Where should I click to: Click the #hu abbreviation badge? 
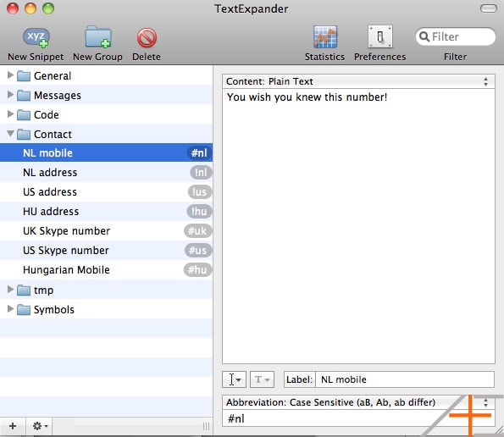(x=197, y=270)
